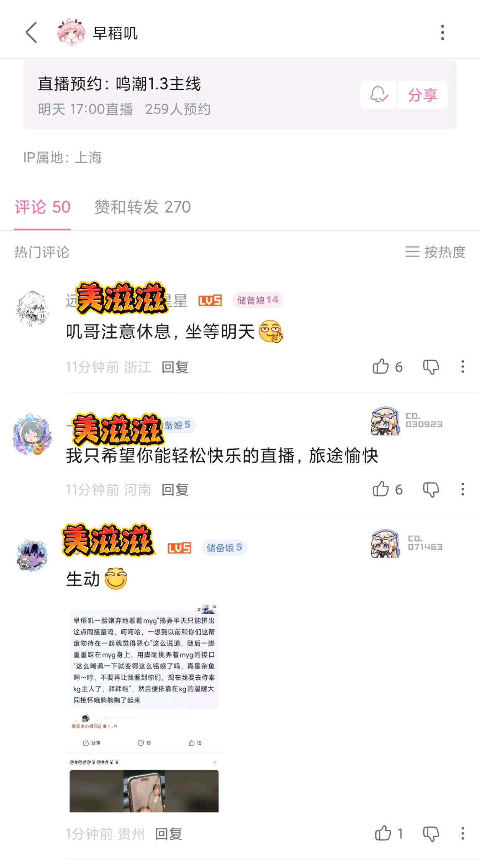Screen dimensions: 480x868
Task: Like the comment from 贵州
Action: [389, 833]
